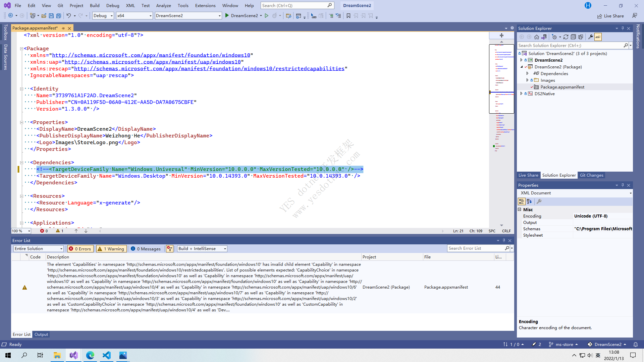Switch between solutions and folder views icon

[544, 37]
